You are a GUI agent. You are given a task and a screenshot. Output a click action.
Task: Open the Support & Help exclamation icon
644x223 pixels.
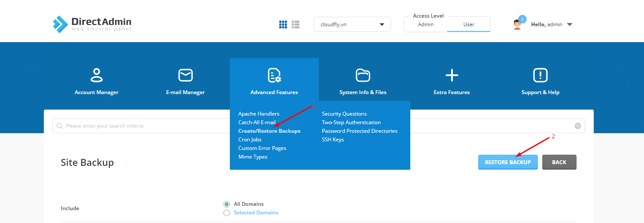[540, 75]
